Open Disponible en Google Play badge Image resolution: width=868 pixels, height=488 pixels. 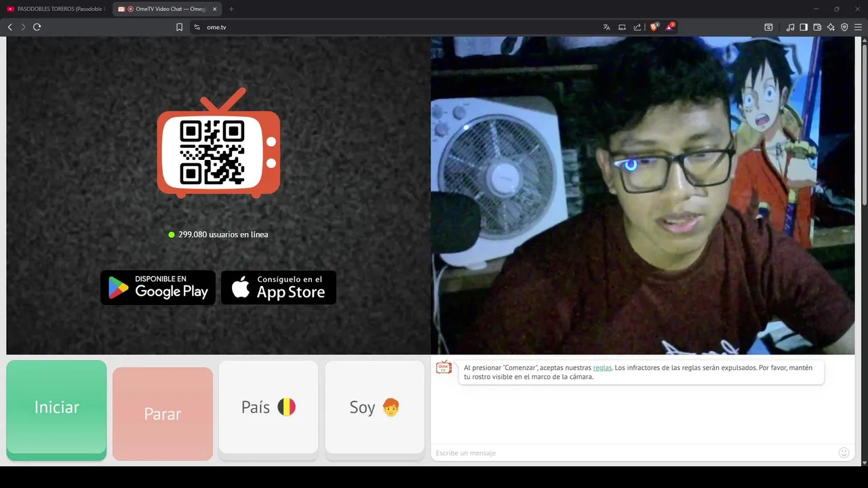(158, 287)
